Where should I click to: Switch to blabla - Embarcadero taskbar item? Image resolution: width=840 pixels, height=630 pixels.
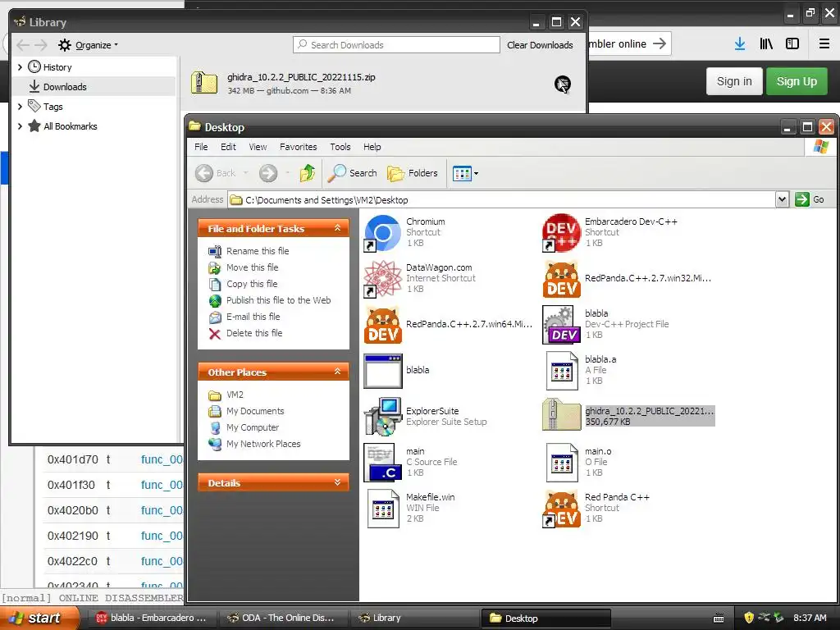point(152,619)
